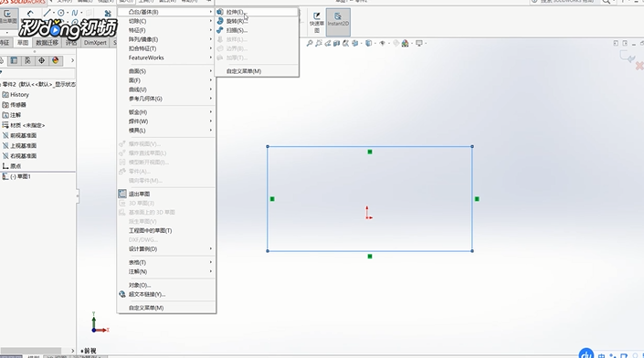Screen dimensions: 644x358
Task: Switch to the 评估 tab
Action: tap(71, 43)
